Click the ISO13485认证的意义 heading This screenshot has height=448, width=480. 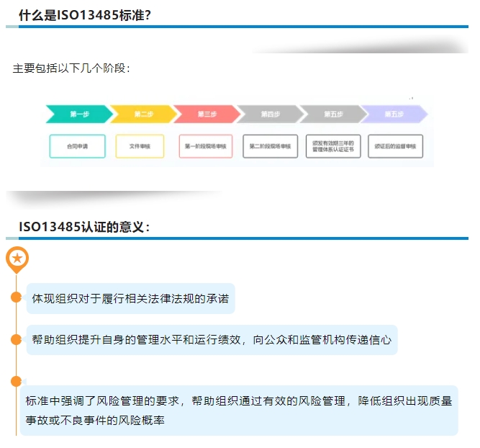point(84,227)
